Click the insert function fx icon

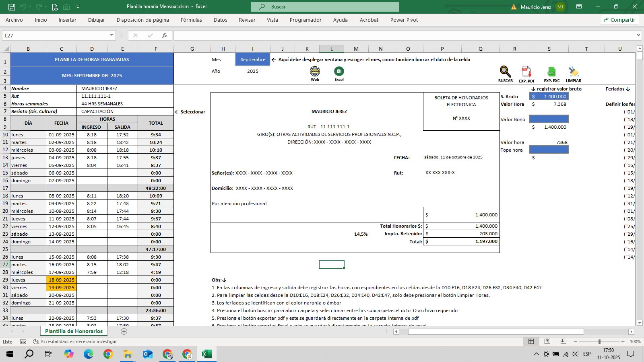[164, 35]
